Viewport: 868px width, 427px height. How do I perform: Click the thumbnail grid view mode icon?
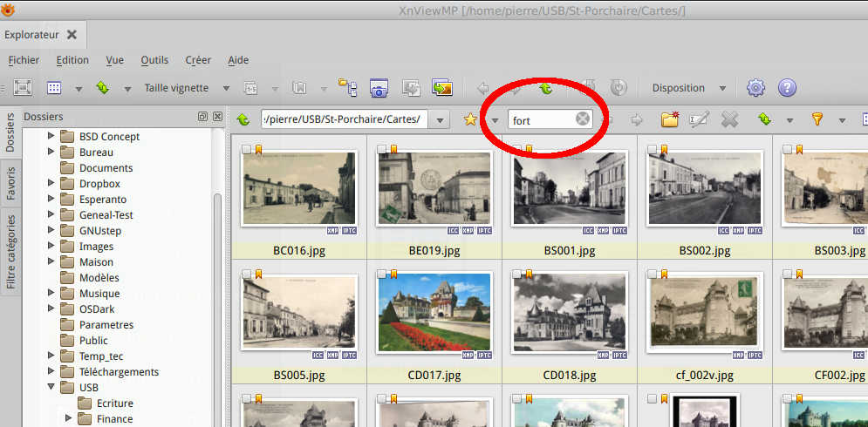54,88
